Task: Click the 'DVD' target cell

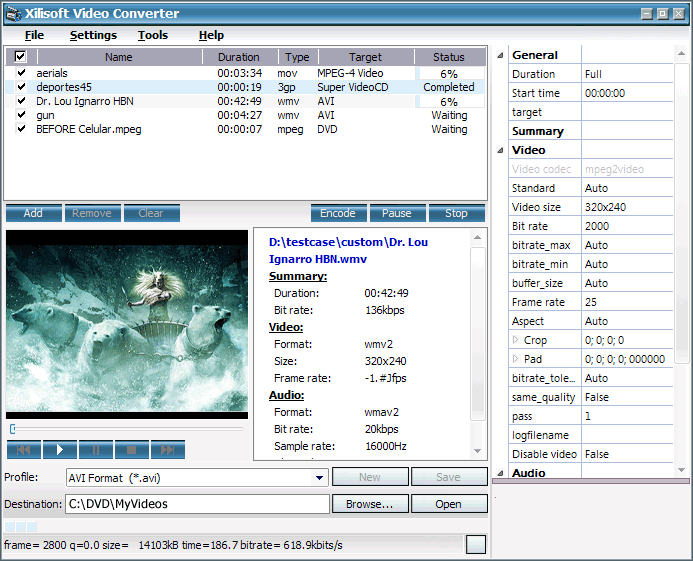Action: click(x=327, y=129)
